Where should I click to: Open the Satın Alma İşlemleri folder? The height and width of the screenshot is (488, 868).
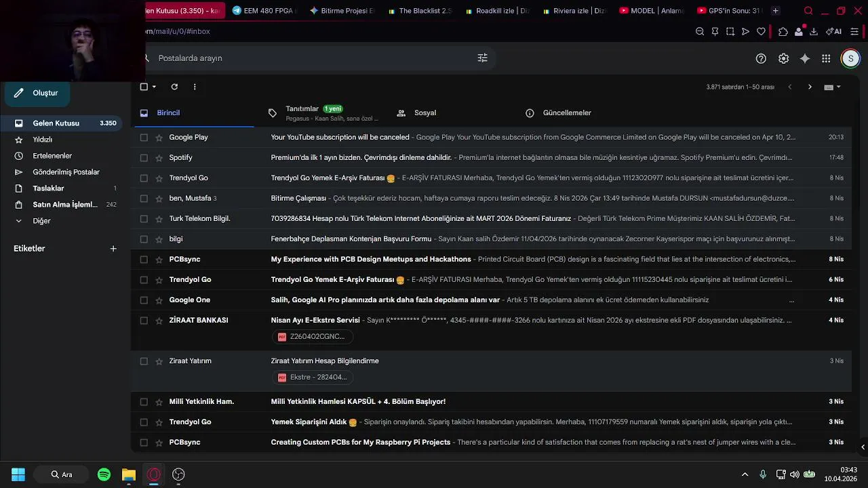66,205
